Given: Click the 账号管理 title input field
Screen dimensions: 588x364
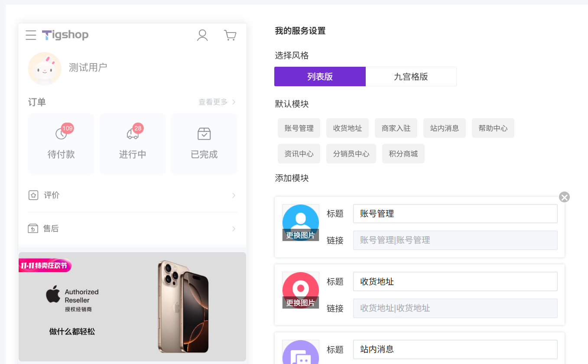Looking at the screenshot, I should tap(455, 214).
